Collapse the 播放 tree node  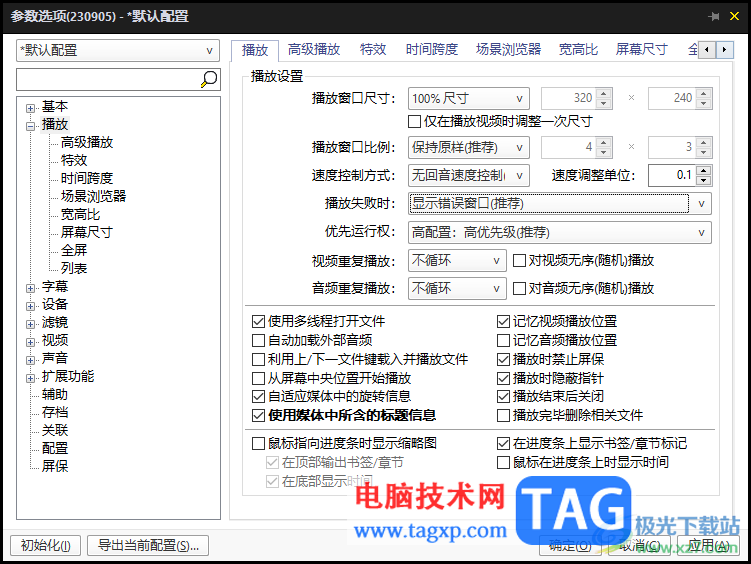31,126
